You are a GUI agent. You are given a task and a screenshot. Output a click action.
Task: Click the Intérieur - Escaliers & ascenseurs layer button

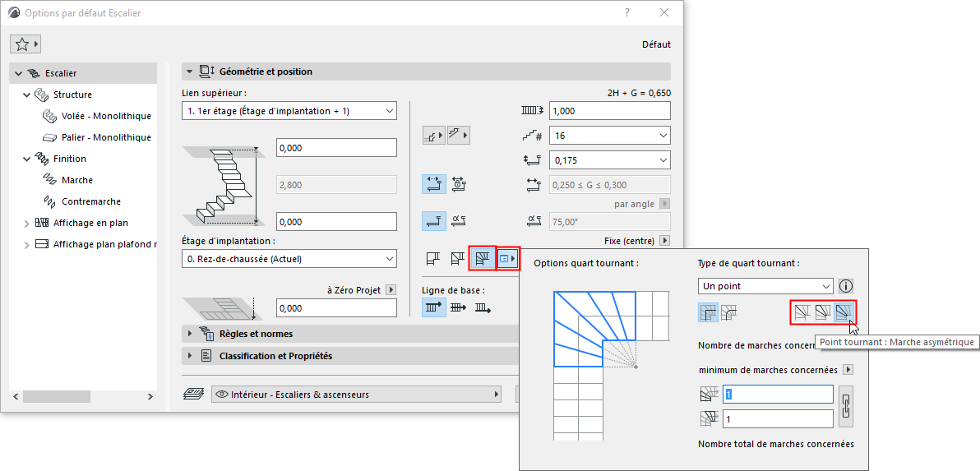tap(356, 395)
